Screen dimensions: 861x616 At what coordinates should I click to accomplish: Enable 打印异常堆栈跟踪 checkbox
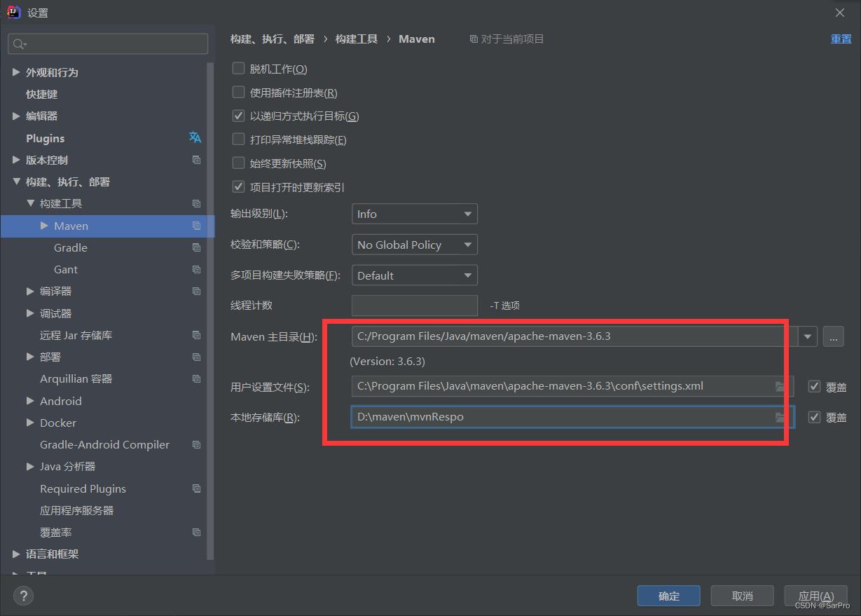[x=238, y=139]
